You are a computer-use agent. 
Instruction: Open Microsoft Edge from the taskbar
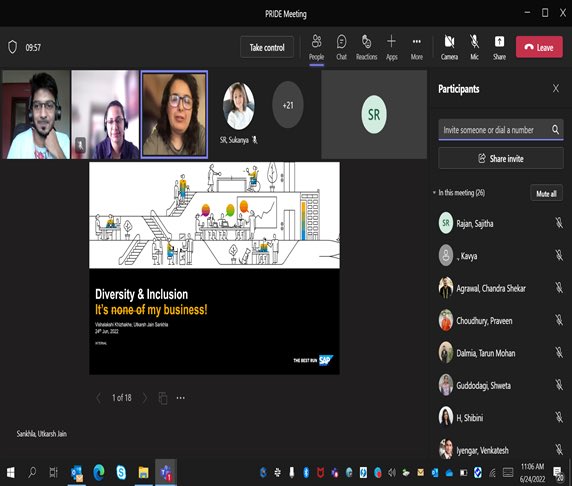pyautogui.click(x=99, y=472)
